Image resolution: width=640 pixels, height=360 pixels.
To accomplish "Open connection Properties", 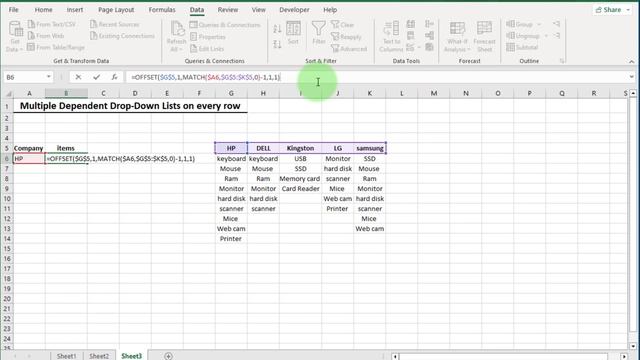I will (208, 37).
